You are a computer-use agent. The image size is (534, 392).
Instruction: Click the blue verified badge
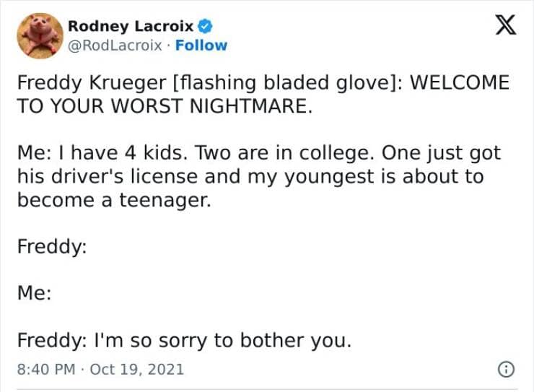206,27
